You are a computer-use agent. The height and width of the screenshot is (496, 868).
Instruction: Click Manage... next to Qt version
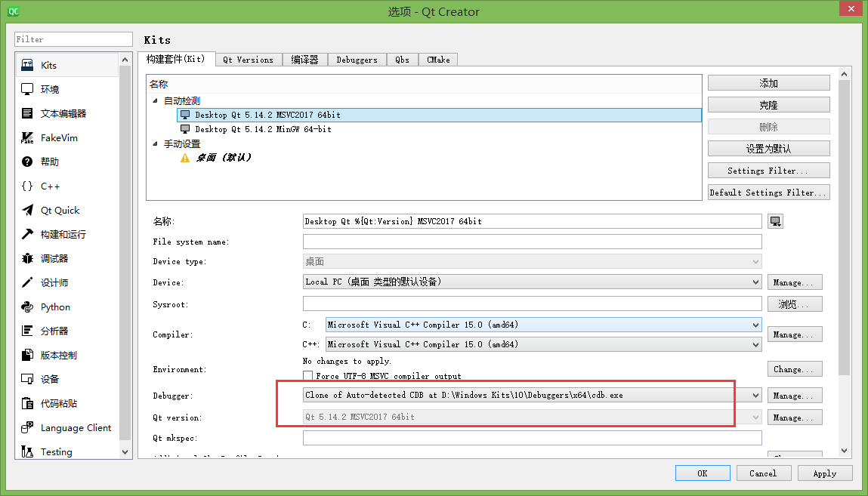pyautogui.click(x=795, y=417)
